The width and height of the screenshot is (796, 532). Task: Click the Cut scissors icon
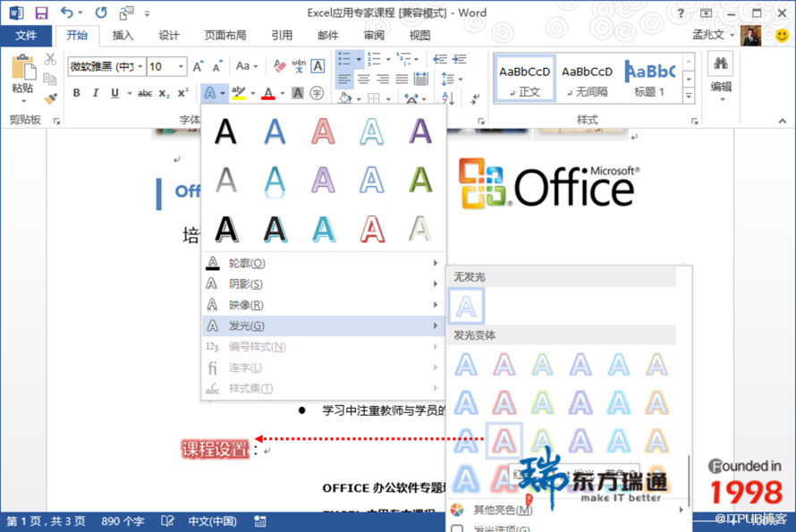tap(50, 59)
